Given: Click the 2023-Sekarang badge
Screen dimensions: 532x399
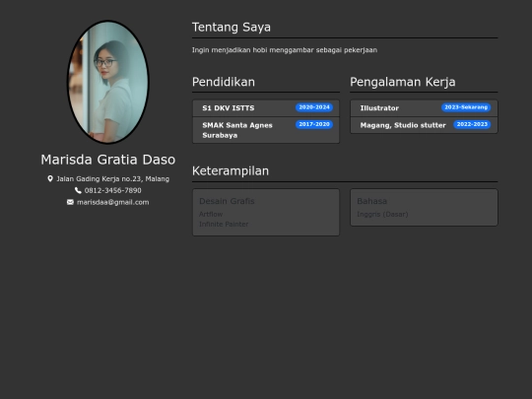Looking at the screenshot, I should coord(466,107).
